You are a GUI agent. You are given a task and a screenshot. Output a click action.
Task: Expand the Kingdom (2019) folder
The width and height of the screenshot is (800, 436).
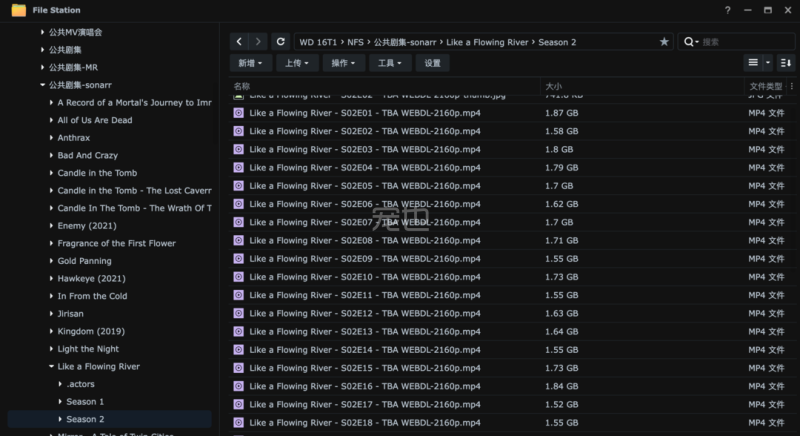(x=52, y=332)
